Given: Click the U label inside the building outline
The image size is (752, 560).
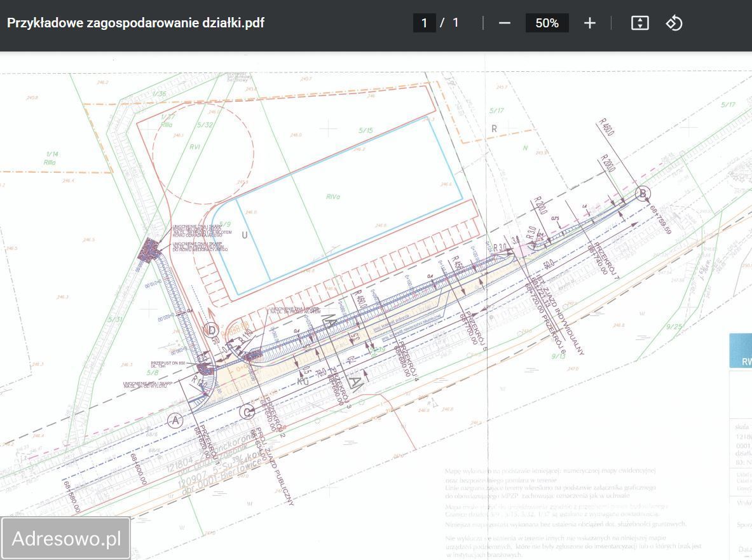Looking at the screenshot, I should click(x=245, y=235).
